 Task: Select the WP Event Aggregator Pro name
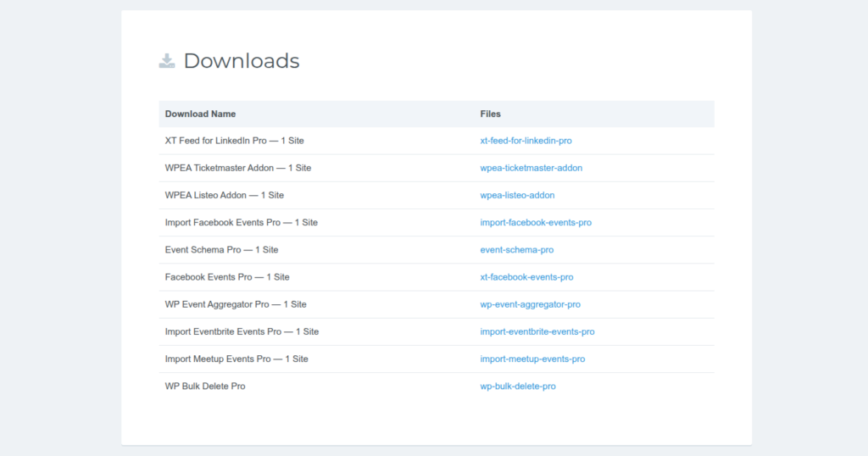(236, 304)
